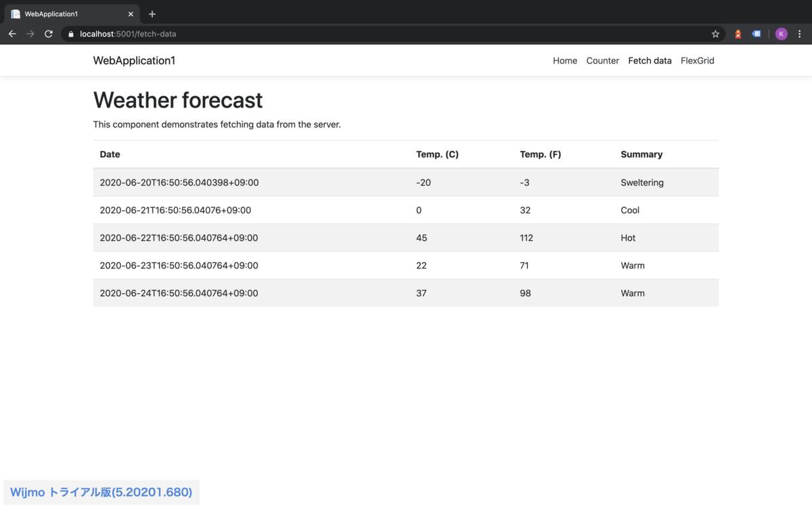812x508 pixels.
Task: Click the -3 Fahrenheit cell
Action: click(x=563, y=182)
